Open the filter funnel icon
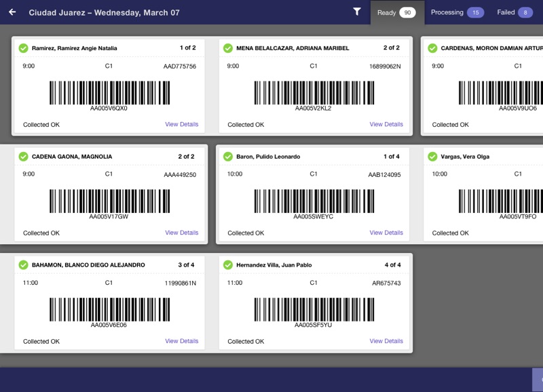This screenshot has height=392, width=543. pos(357,12)
